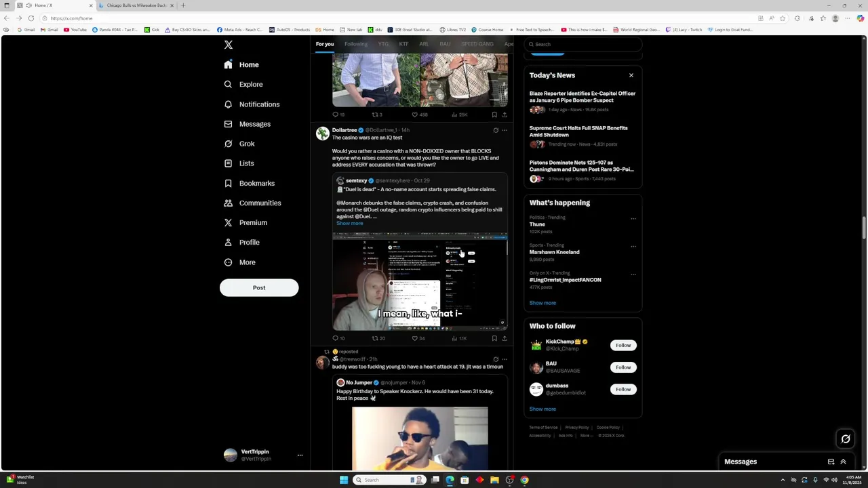Click Grok icon on treewolff's post
The height and width of the screenshot is (488, 868).
tap(496, 359)
